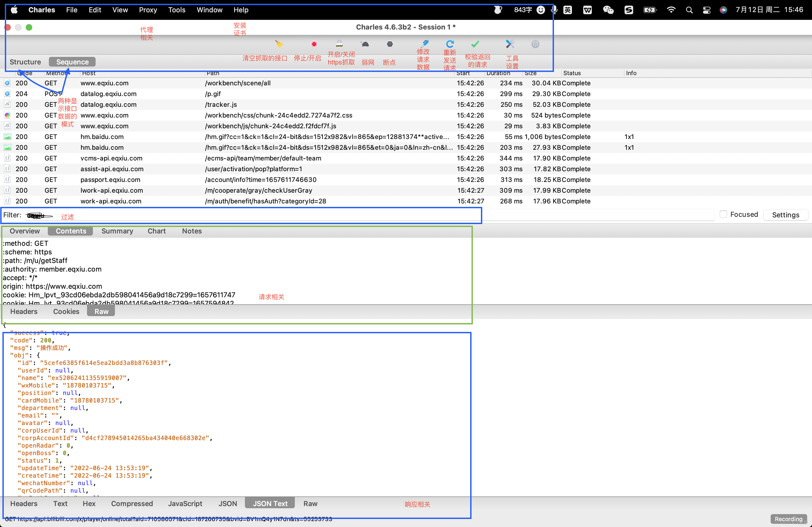Viewport: 812px width, 527px height.
Task: Open the File menu
Action: [x=72, y=10]
